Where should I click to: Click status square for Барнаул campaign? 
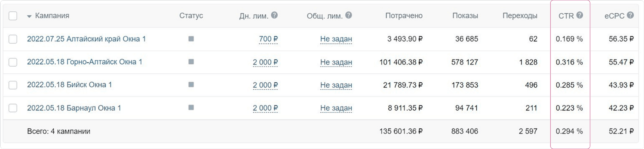[191, 107]
